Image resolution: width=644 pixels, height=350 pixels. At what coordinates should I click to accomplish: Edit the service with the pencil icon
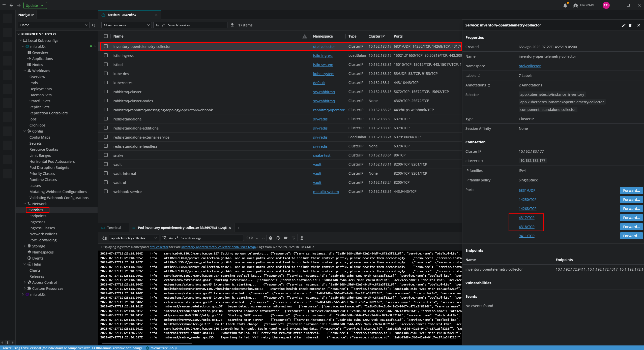coord(623,25)
